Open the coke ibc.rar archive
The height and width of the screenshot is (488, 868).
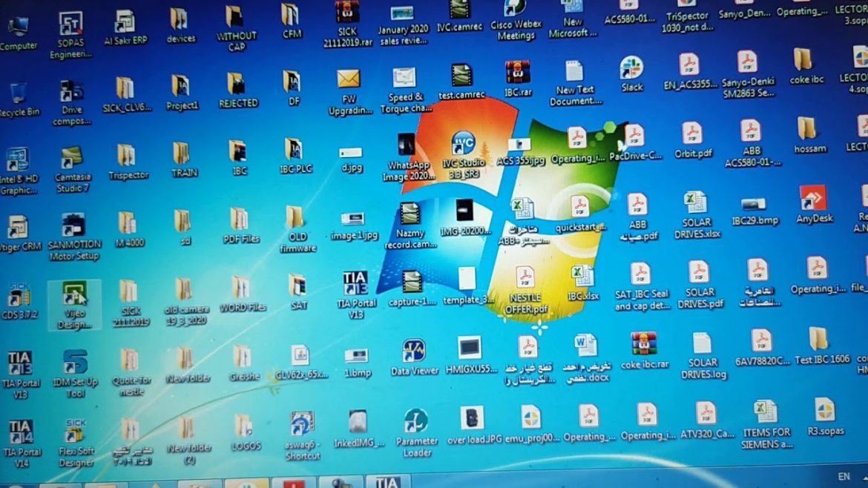(x=643, y=344)
